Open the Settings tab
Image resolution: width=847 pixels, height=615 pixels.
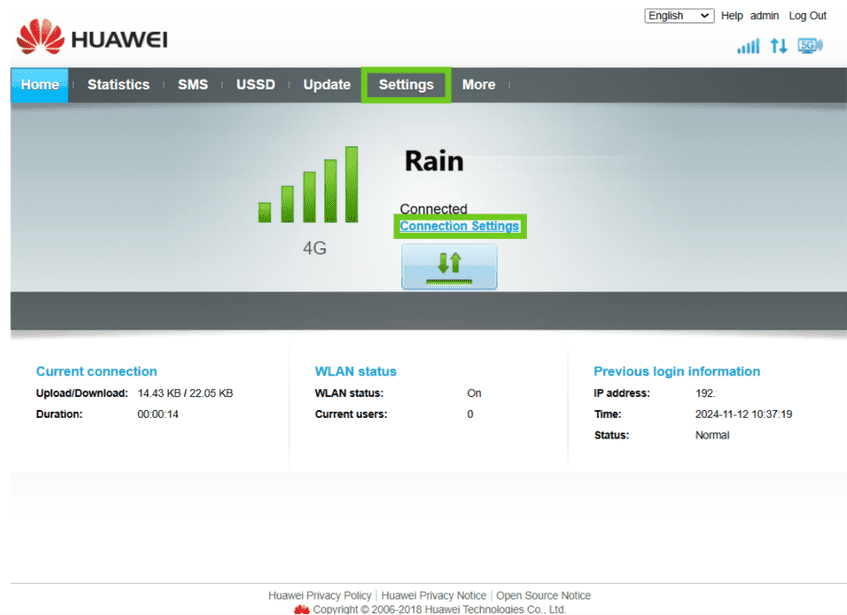click(406, 85)
